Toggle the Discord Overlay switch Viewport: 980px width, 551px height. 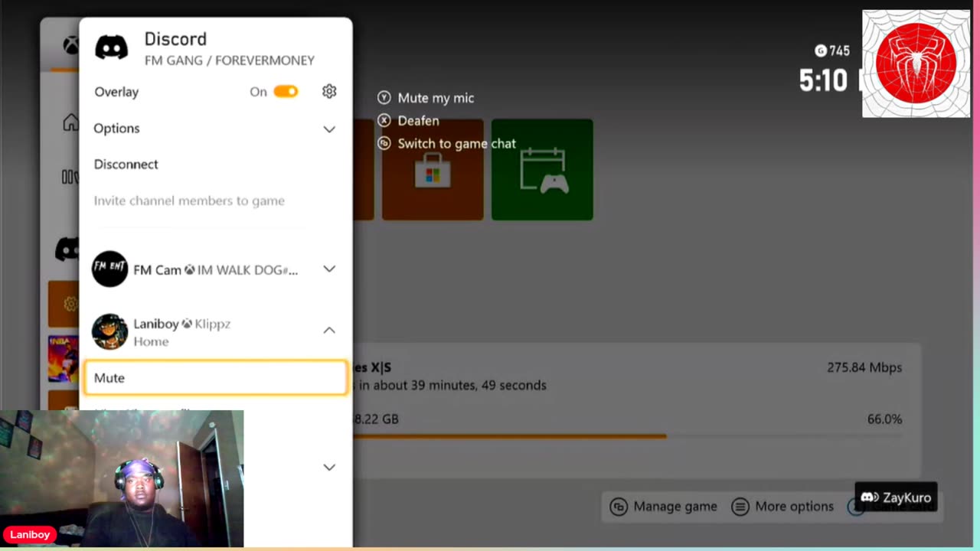pyautogui.click(x=286, y=91)
